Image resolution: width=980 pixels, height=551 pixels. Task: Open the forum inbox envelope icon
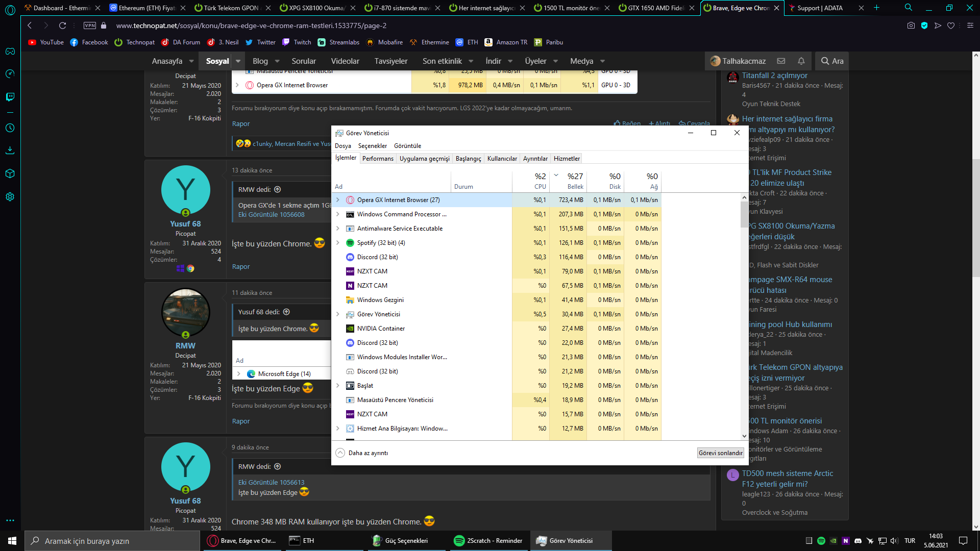pyautogui.click(x=781, y=61)
